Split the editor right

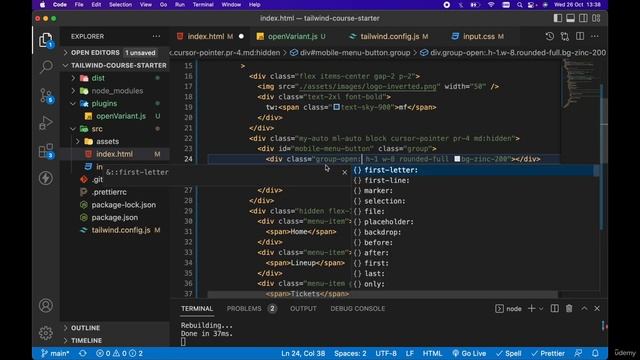pyautogui.click(x=580, y=36)
